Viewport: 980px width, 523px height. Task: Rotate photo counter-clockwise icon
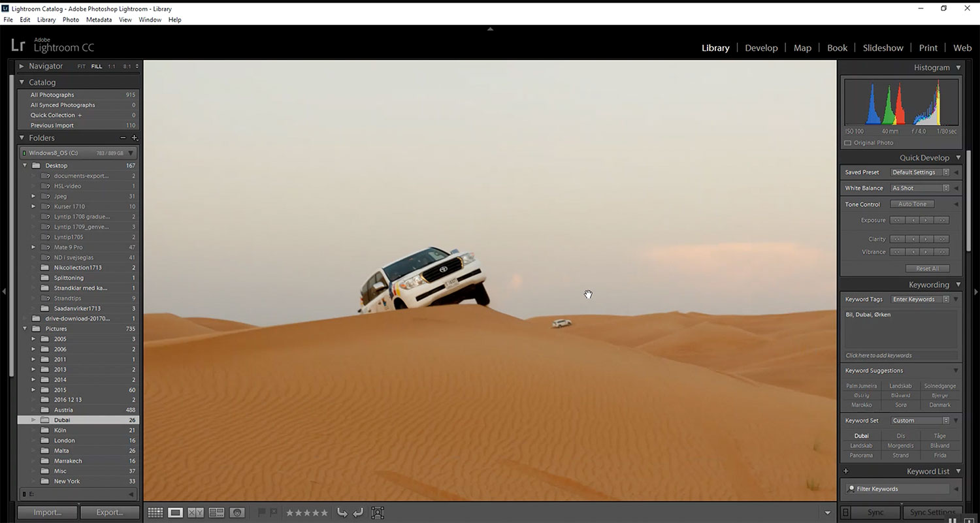pos(342,513)
